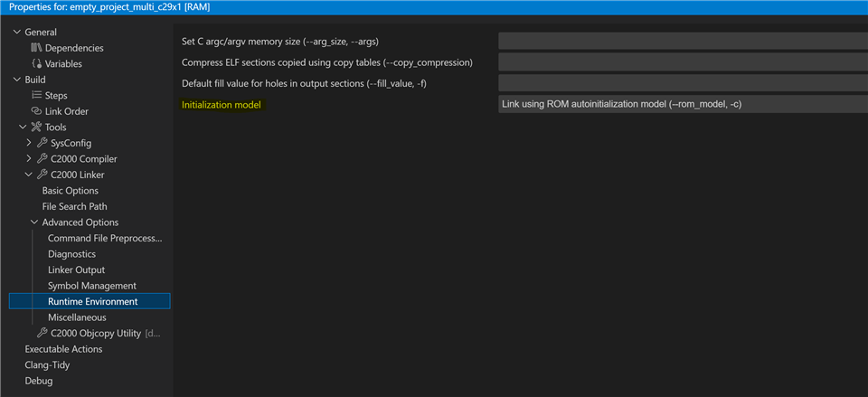This screenshot has width=868, height=397.
Task: Collapse the General tree section chevron
Action: (x=16, y=33)
